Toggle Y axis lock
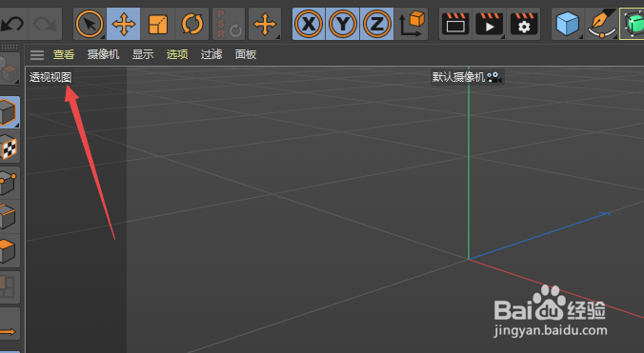 coord(343,24)
